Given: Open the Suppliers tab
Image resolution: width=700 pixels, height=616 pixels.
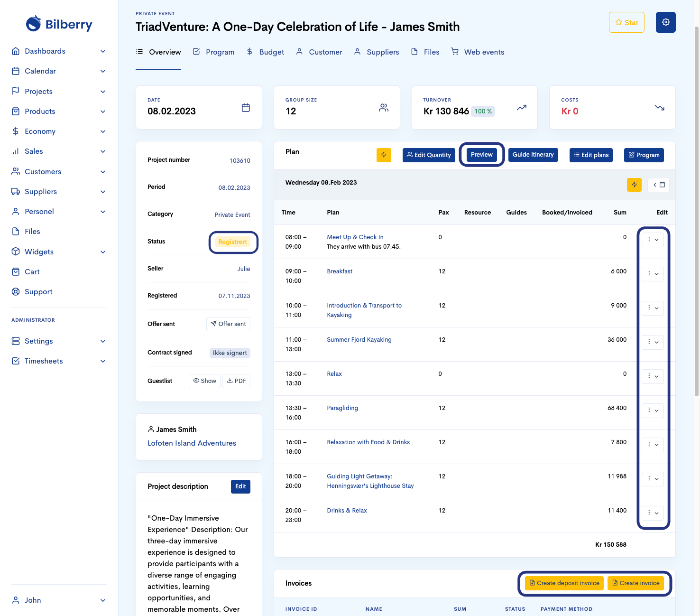Looking at the screenshot, I should (x=377, y=52).
